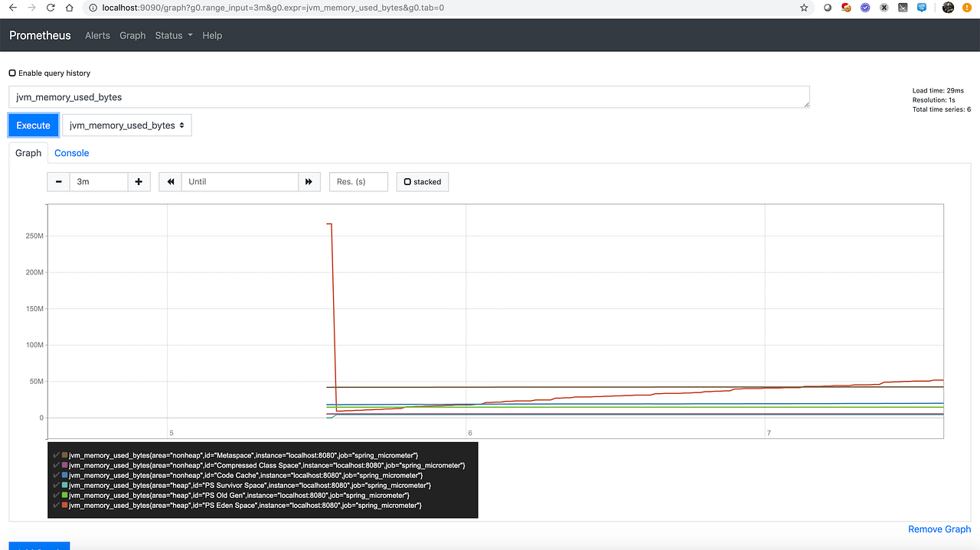Enable the stacked graph checkbox
The width and height of the screenshot is (980, 550).
click(x=407, y=181)
